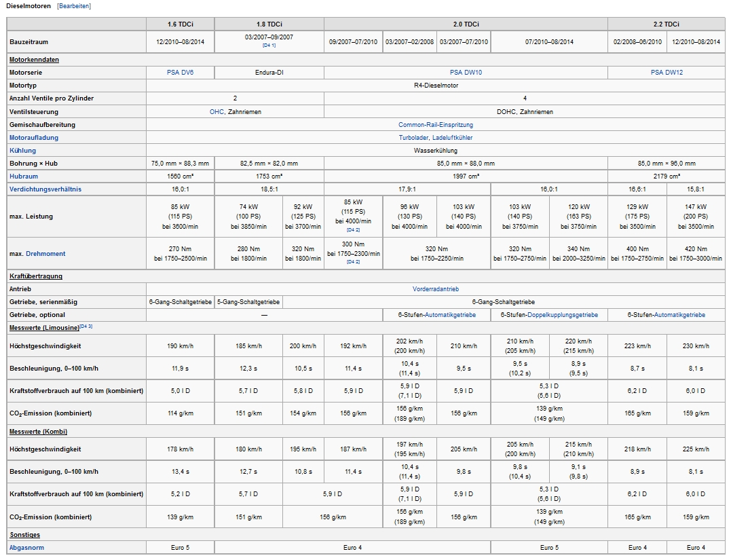The height and width of the screenshot is (560, 731).
Task: Click Automatikgetriebe link in the 2.2 TDCi column
Action: click(x=679, y=315)
